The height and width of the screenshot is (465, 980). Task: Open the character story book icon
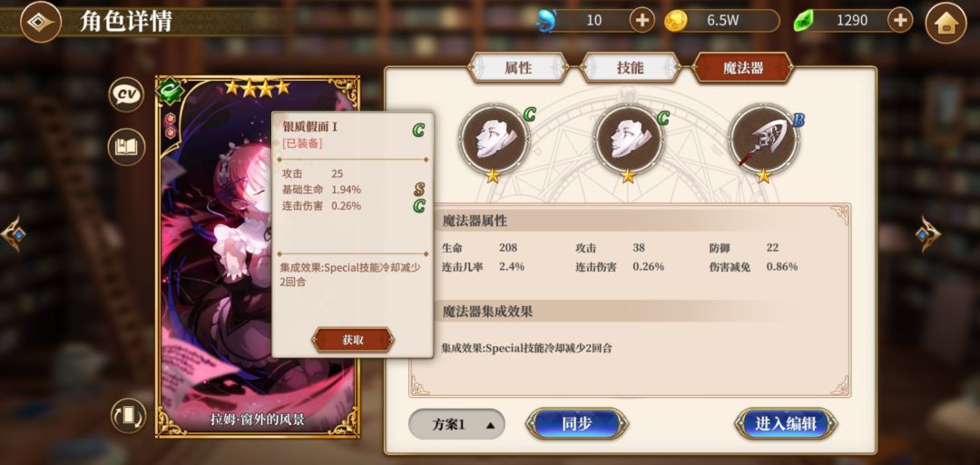point(126,147)
